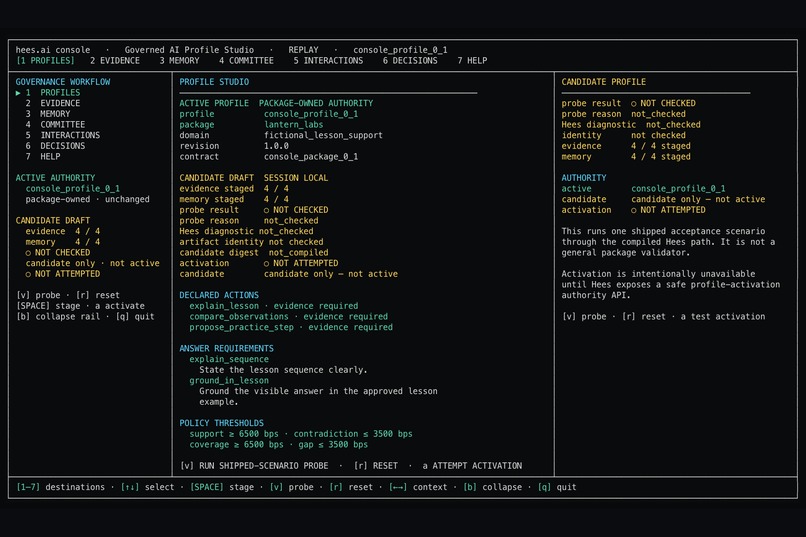Click [r] RESET in Profile Studio

point(376,466)
